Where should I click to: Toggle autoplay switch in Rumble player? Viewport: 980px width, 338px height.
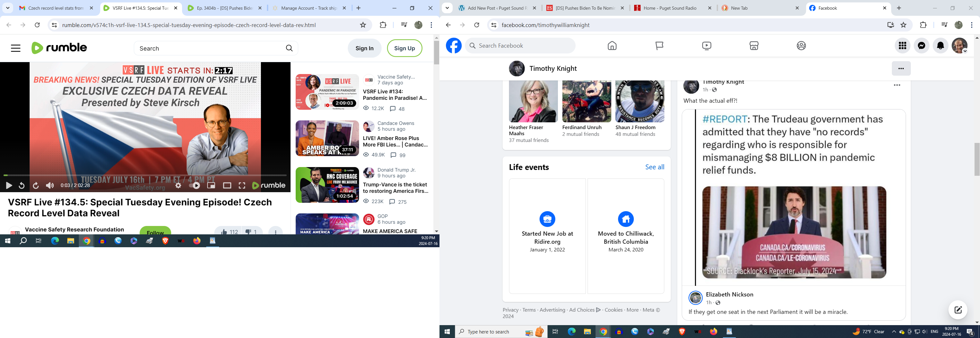pos(195,185)
